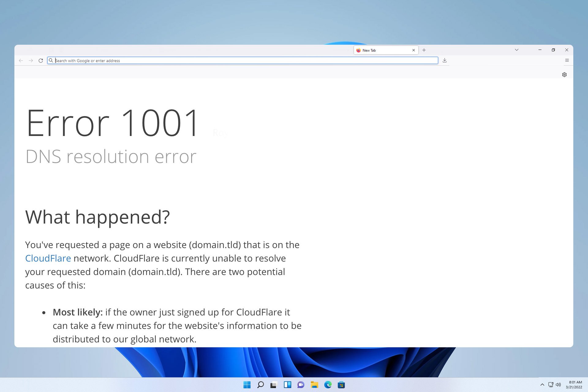
Task: Open the Firefox hamburger application menu
Action: pos(567,61)
